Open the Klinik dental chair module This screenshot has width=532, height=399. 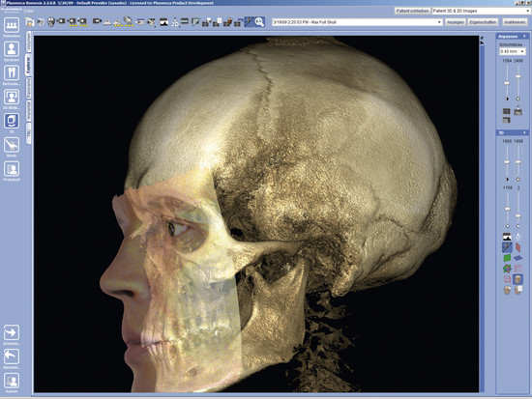(12, 145)
